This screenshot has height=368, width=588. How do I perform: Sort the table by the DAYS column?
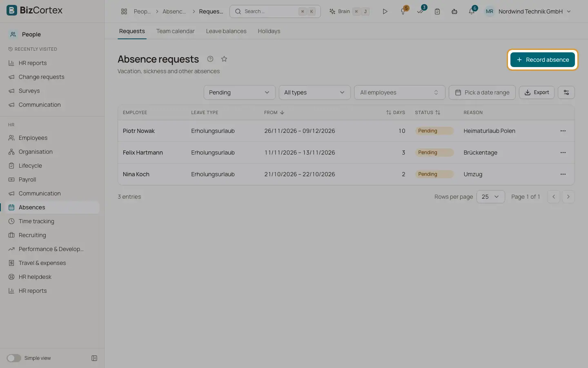pos(396,112)
